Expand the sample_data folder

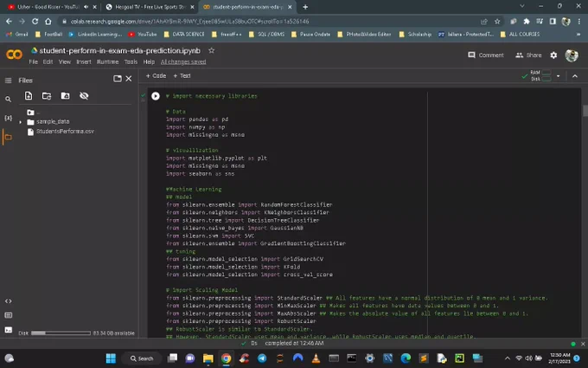(x=20, y=122)
